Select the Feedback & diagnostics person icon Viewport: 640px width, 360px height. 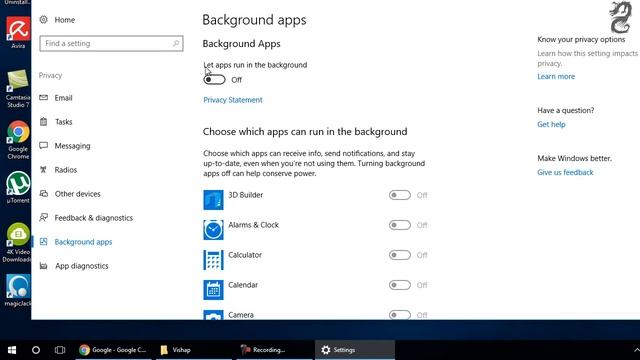(x=44, y=218)
